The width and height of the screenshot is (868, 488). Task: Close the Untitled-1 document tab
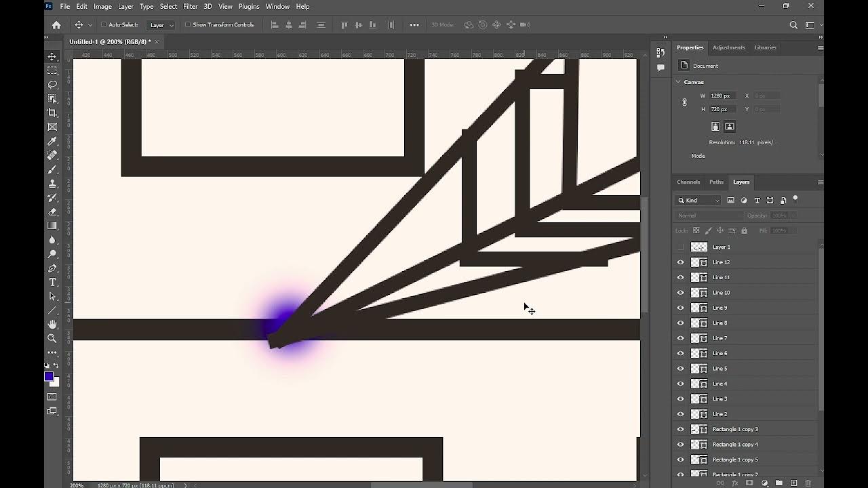click(x=157, y=42)
